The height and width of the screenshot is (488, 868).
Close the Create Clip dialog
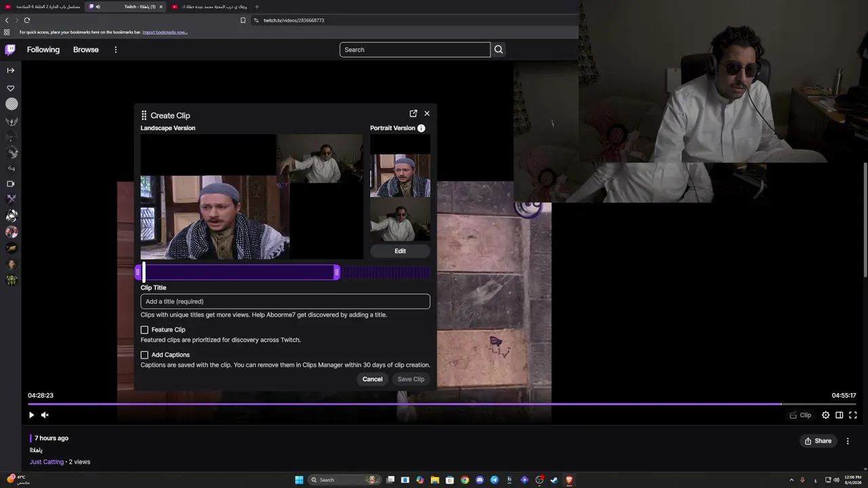coord(427,114)
